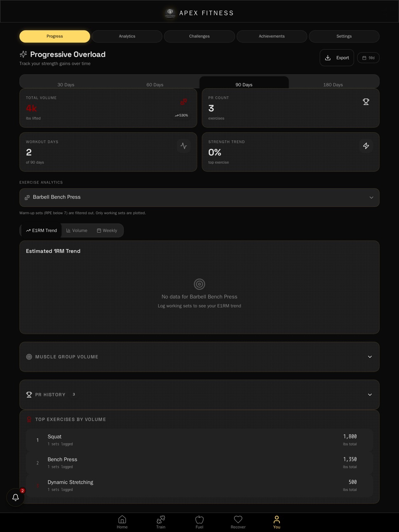Screen dimensions: 399x532
Task: Click the target icon next to Muscle Group Volume
Action: click(x=29, y=357)
